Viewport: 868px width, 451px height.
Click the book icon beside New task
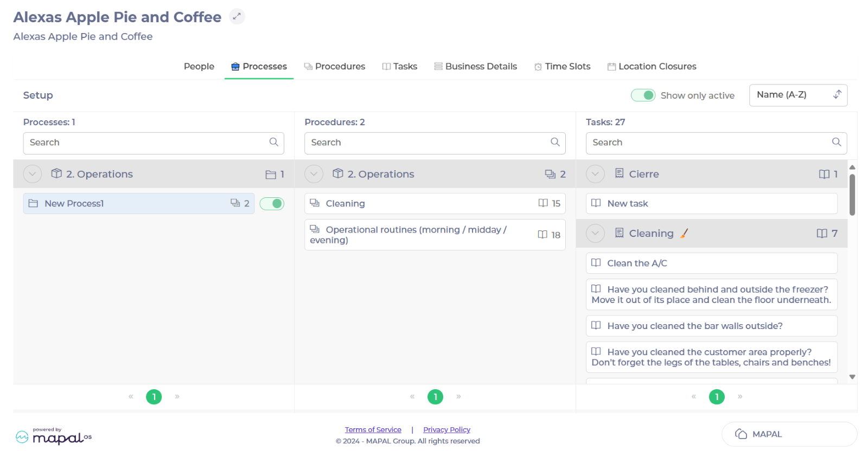[x=596, y=203]
